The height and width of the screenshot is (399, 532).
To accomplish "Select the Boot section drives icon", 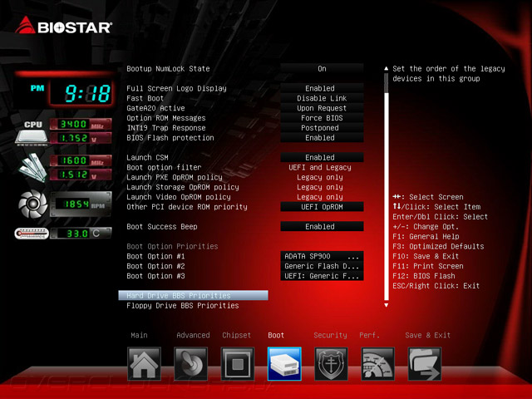I will (x=284, y=363).
